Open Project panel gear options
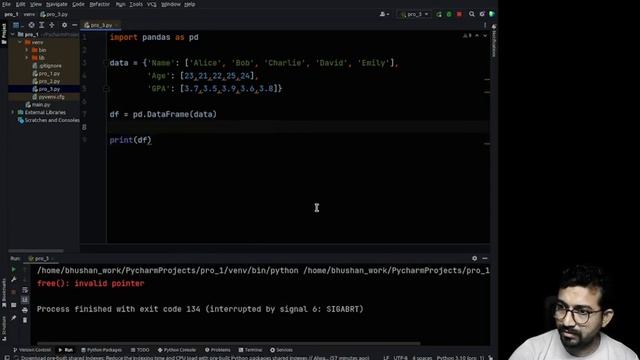The width and height of the screenshot is (640, 360). 64,25
